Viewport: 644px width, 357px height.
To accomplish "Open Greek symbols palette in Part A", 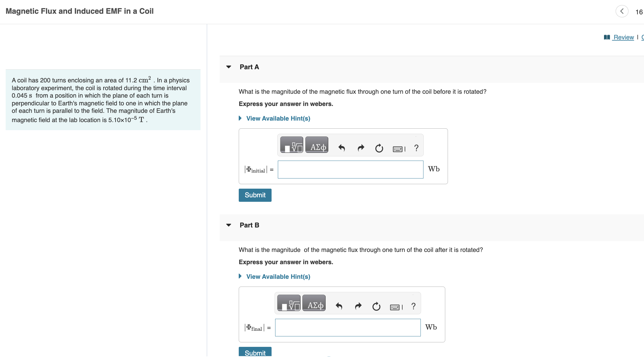I will tap(317, 145).
